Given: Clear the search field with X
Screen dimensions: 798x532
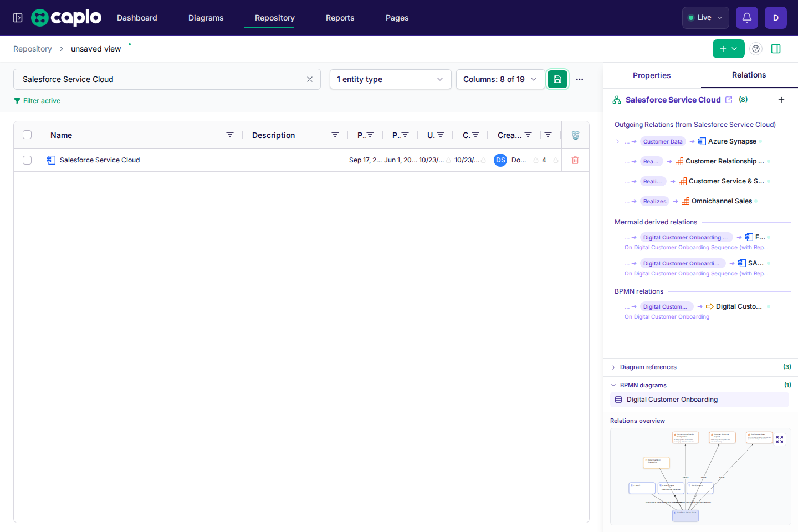Looking at the screenshot, I should coord(310,79).
